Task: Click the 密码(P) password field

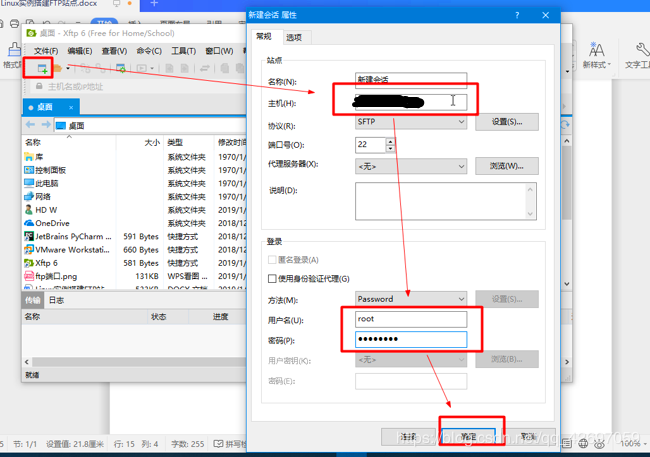Action: tap(411, 339)
